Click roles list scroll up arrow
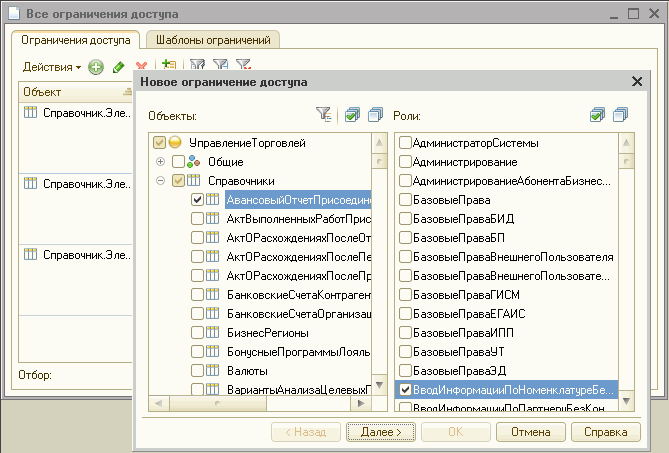This screenshot has height=453, width=669. click(626, 143)
